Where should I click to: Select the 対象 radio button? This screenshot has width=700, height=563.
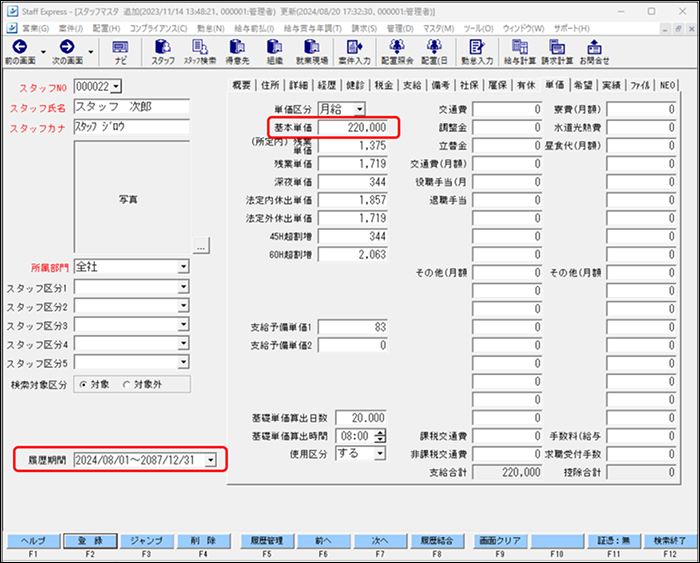click(x=80, y=383)
